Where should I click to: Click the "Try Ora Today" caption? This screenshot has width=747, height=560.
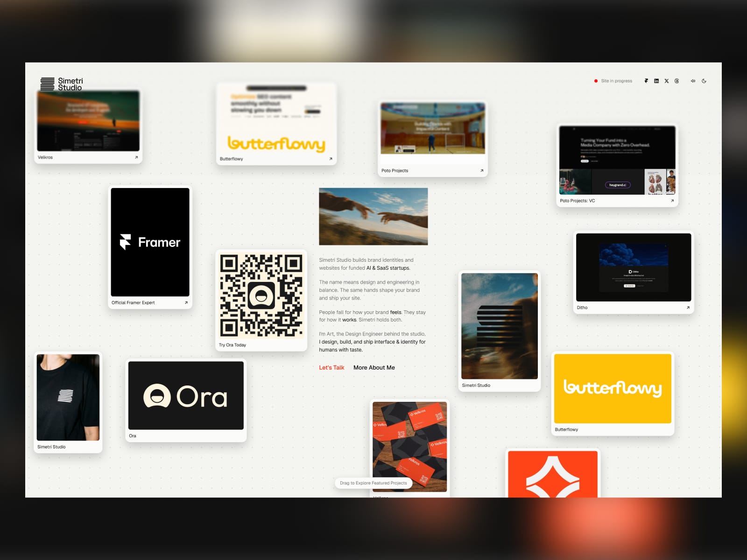[x=233, y=345]
